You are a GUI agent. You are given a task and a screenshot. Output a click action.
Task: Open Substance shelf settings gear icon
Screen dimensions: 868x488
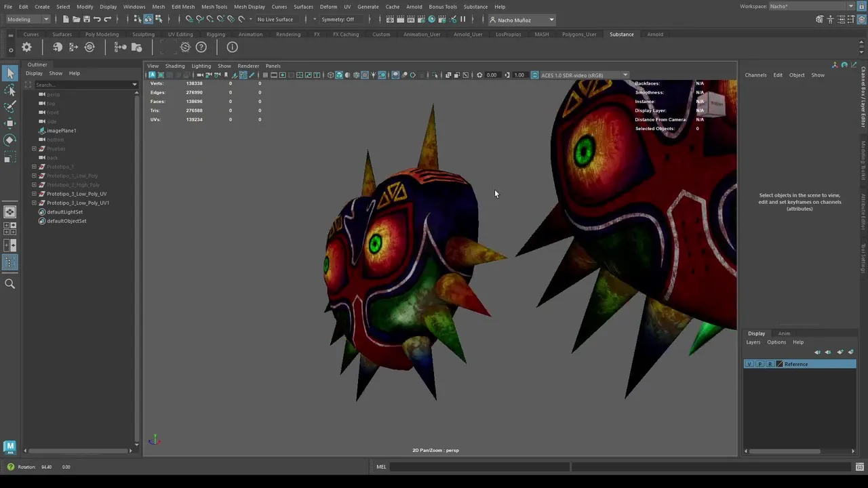[26, 47]
